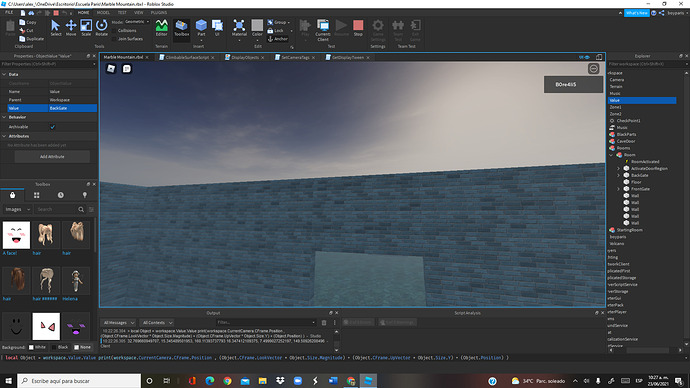This screenshot has height=388, width=690.
Task: Open the in-game chat bubble icon
Action: [x=127, y=68]
